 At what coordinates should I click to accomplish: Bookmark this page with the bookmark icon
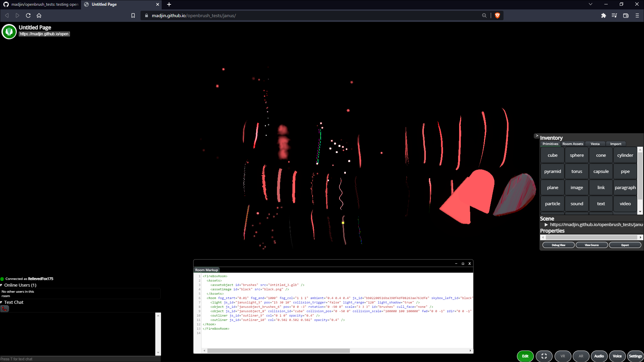click(x=133, y=15)
